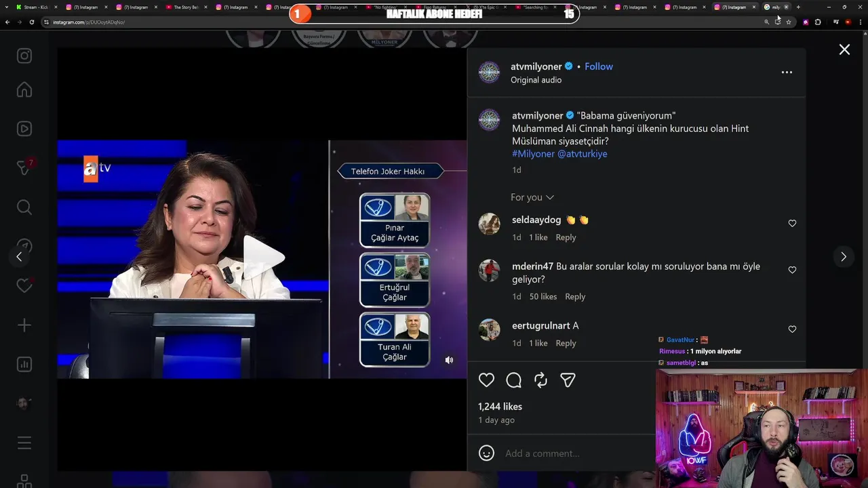Reload the page
868x488 pixels.
click(x=31, y=22)
